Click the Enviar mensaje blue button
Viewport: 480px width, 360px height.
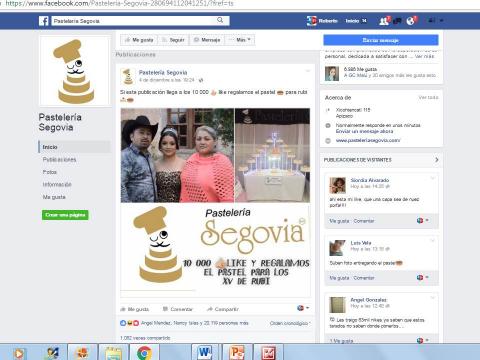(381, 40)
